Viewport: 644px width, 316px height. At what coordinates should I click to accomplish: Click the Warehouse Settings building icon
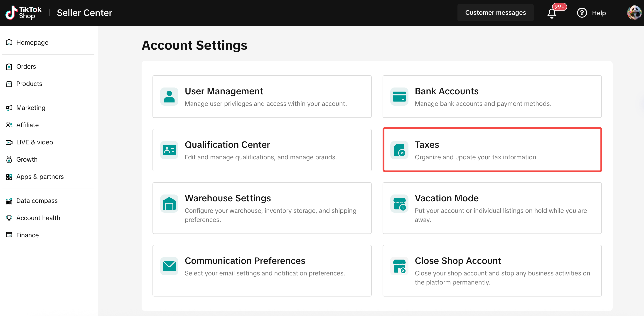(169, 203)
